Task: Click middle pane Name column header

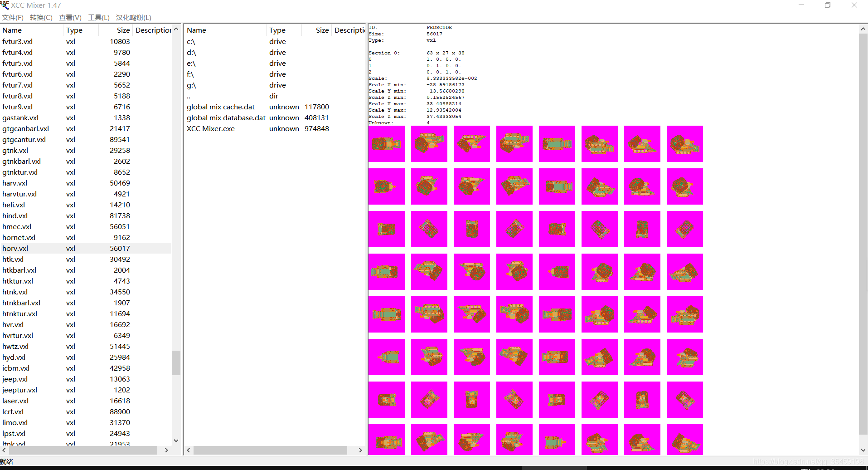Action: 225,30
